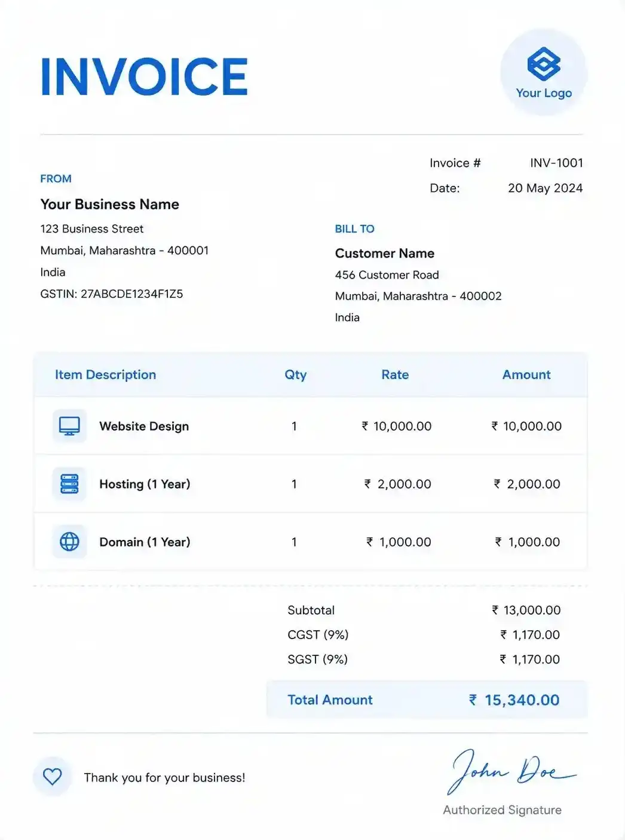The width and height of the screenshot is (625, 840).
Task: Select the 'Website Design' item name
Action: point(144,426)
